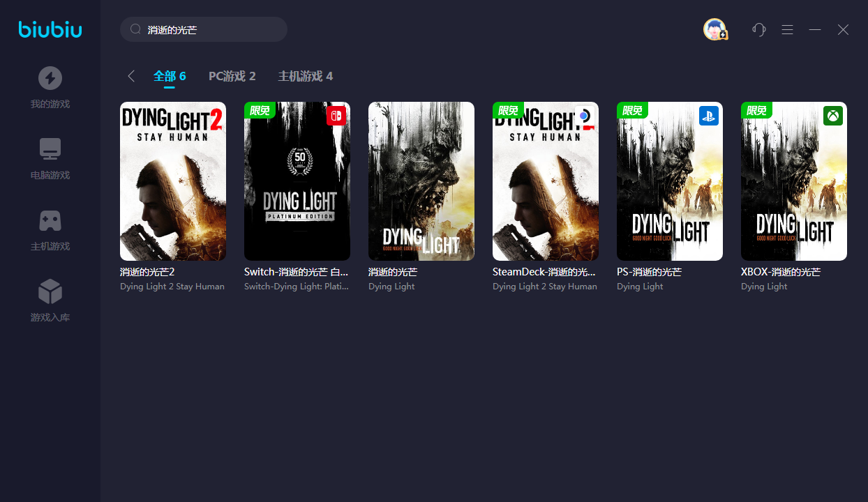Click the user avatar icon
This screenshot has height=502, width=868.
coord(714,29)
